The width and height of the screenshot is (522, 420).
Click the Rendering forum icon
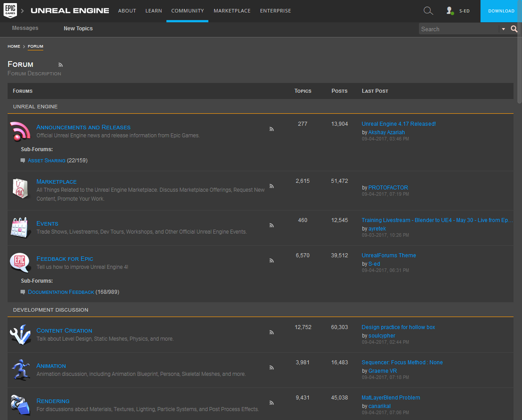coord(20,405)
